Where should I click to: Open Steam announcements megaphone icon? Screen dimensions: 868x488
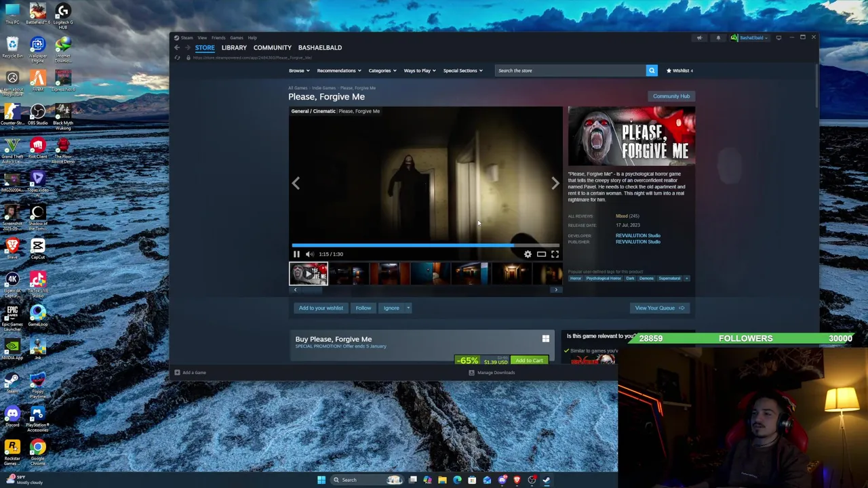699,38
